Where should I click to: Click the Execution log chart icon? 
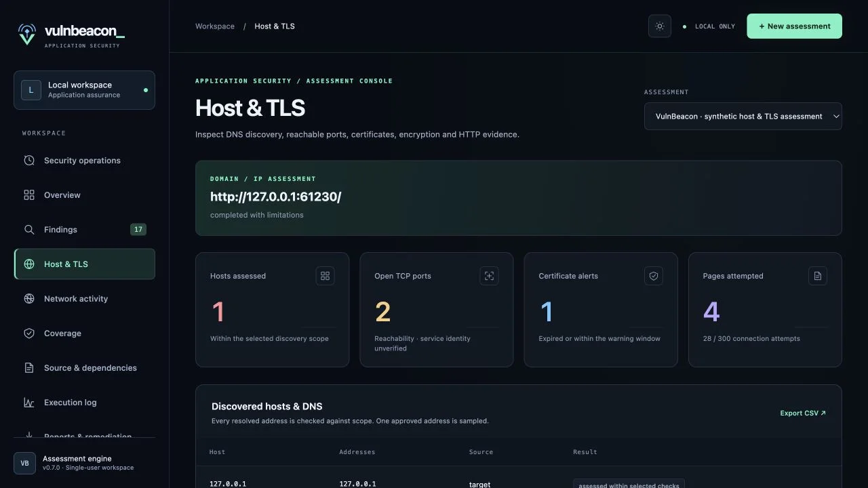point(29,403)
